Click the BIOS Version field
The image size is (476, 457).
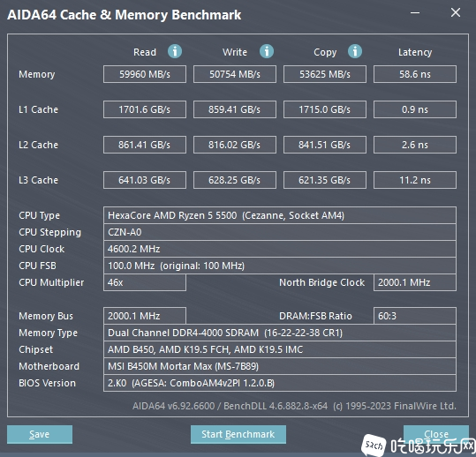point(280,383)
